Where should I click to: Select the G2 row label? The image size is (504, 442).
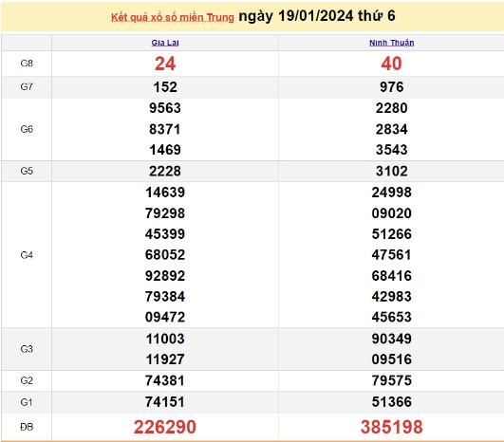click(27, 380)
